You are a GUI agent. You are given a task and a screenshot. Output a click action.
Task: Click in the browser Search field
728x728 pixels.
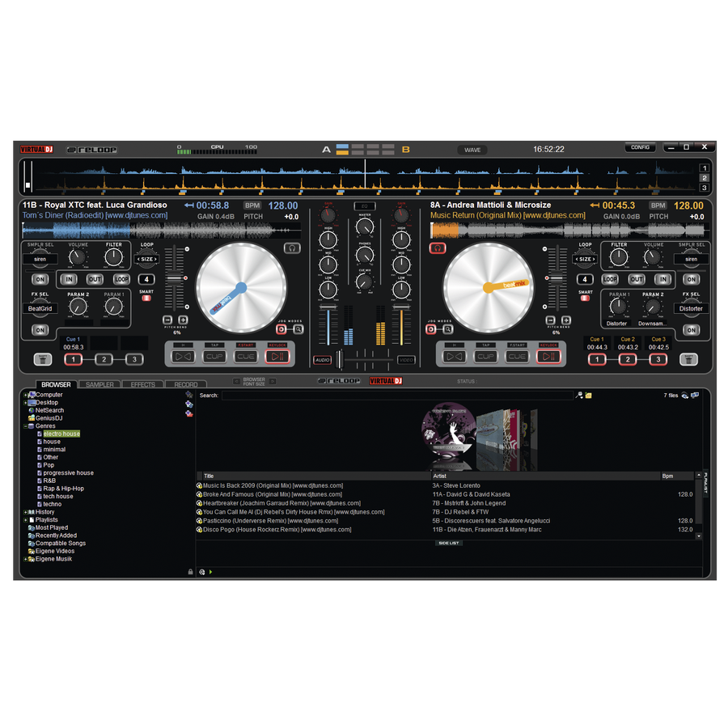[396, 396]
